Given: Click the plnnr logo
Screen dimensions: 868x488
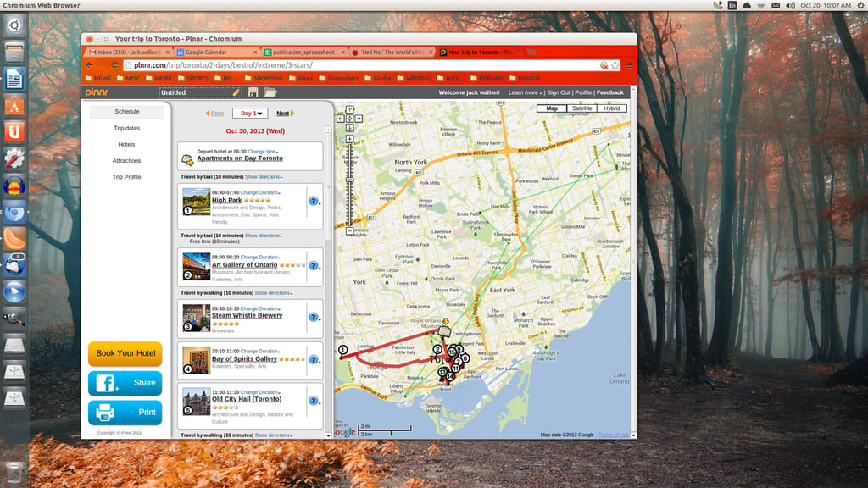Looking at the screenshot, I should click(97, 92).
